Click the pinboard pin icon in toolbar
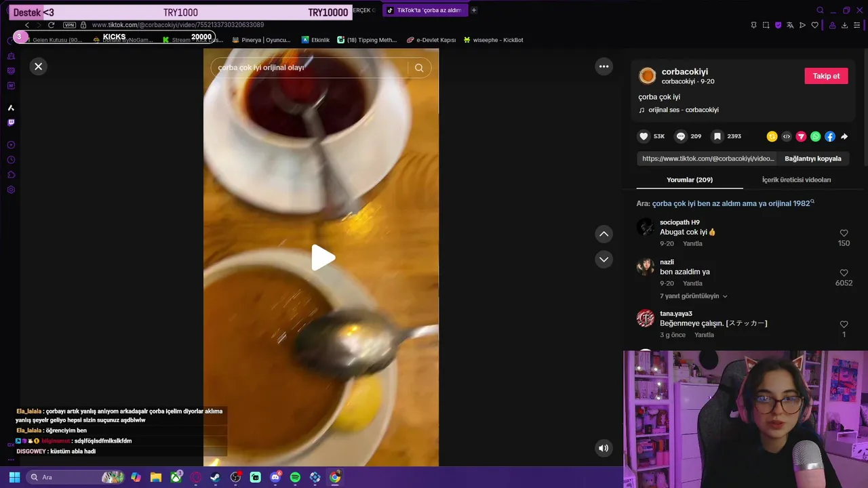Viewport: 868px width, 488px height. pos(753,25)
